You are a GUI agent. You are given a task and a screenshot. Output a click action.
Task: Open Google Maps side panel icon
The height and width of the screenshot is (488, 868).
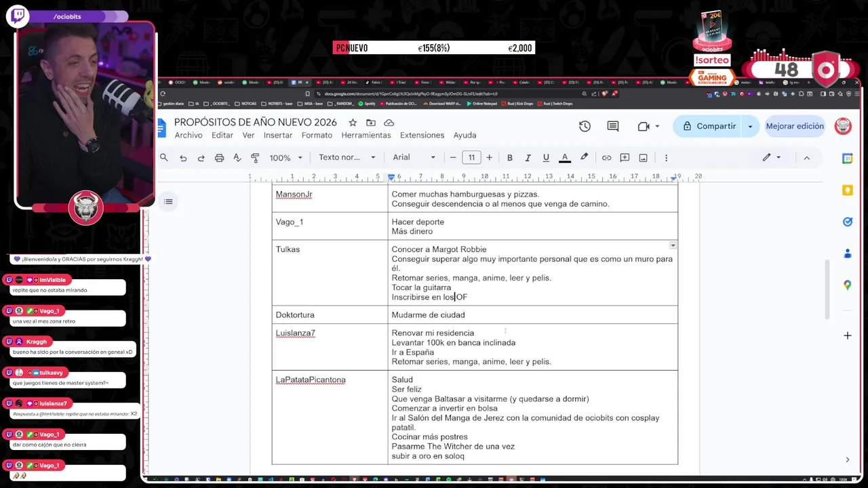[x=847, y=285]
